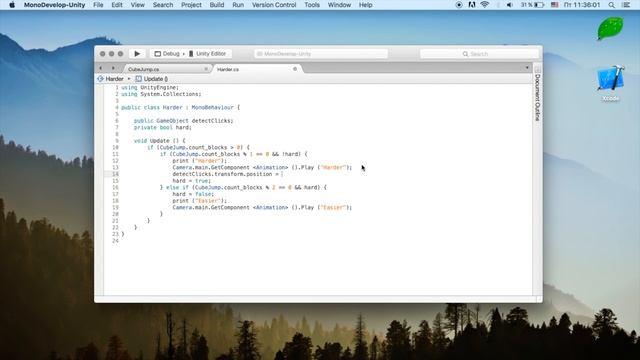Click 'print ("Easier");' line
The width and height of the screenshot is (640, 360).
(200, 201)
